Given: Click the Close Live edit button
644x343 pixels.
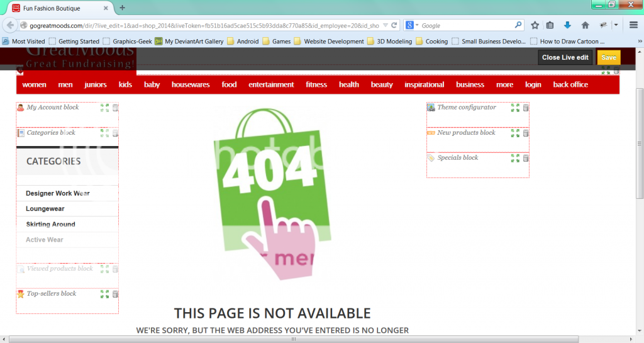Looking at the screenshot, I should pos(565,57).
